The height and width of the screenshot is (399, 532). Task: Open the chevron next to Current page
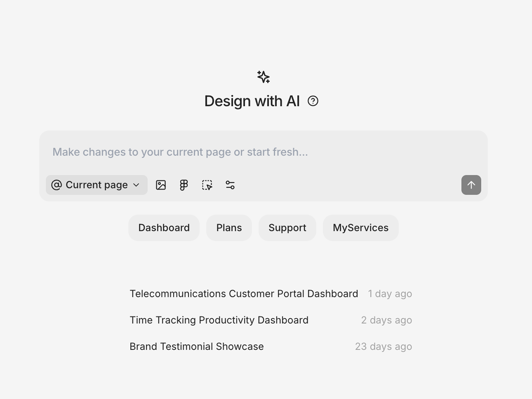click(136, 185)
